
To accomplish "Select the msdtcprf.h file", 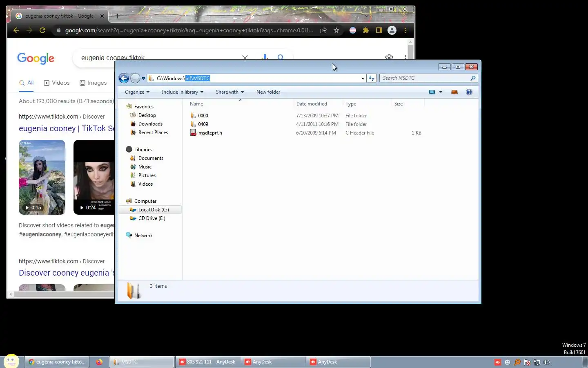I will coord(206,133).
